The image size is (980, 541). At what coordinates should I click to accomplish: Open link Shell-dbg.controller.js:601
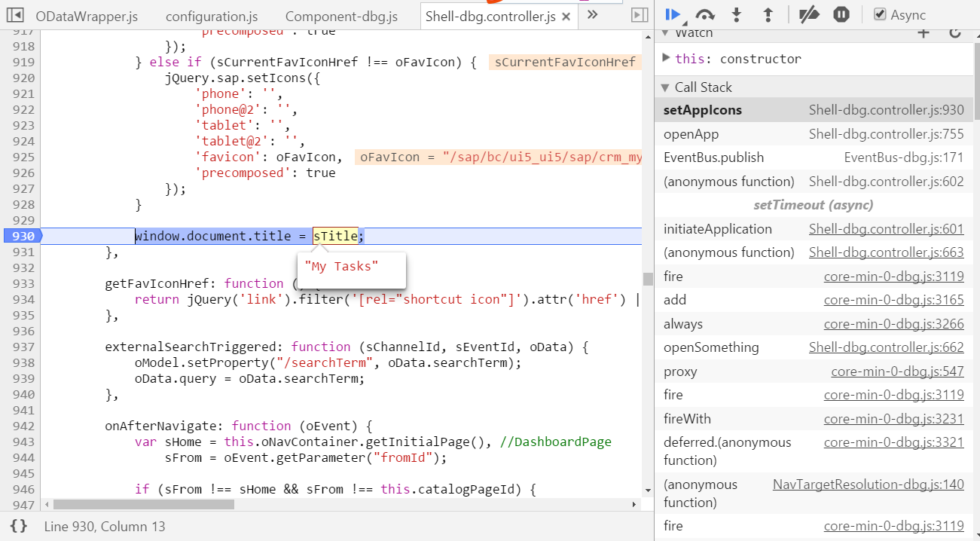[x=887, y=229]
